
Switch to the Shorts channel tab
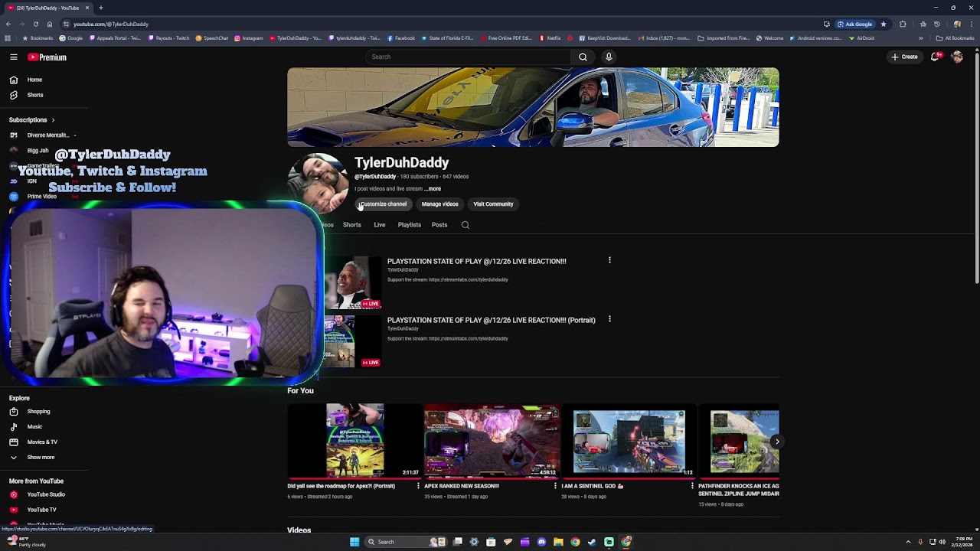pyautogui.click(x=351, y=225)
